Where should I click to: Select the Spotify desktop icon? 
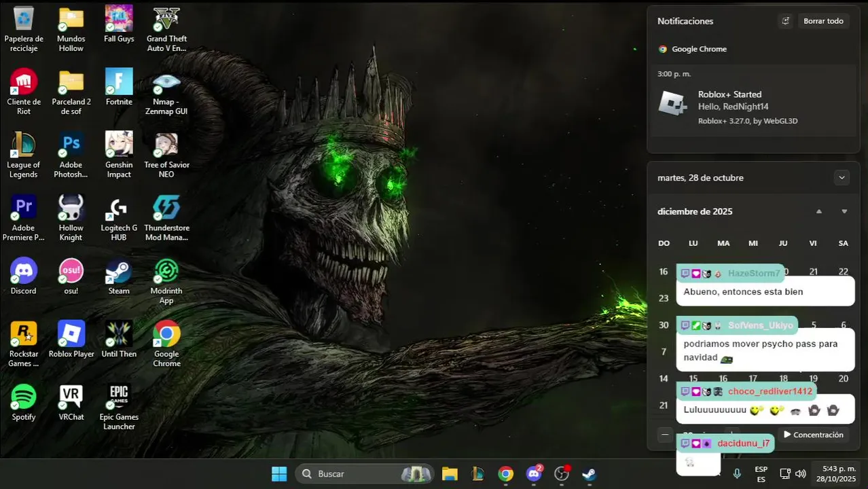tap(24, 403)
